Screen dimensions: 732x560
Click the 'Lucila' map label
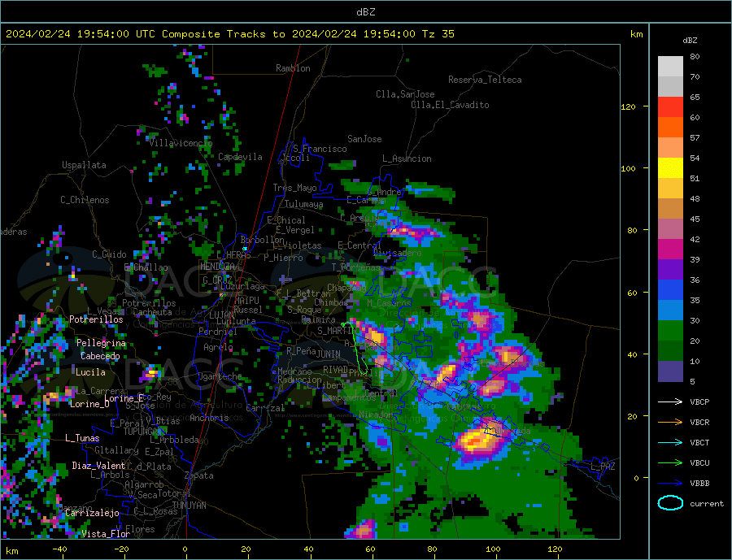(x=90, y=372)
